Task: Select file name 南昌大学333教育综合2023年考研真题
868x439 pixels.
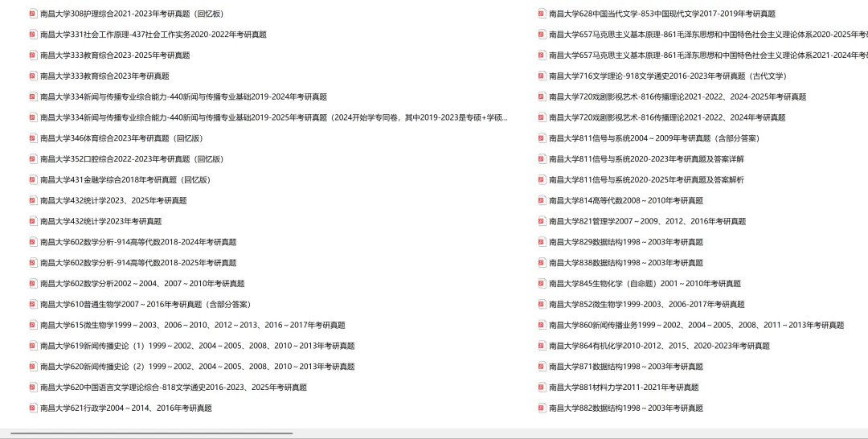Action: 104,76
